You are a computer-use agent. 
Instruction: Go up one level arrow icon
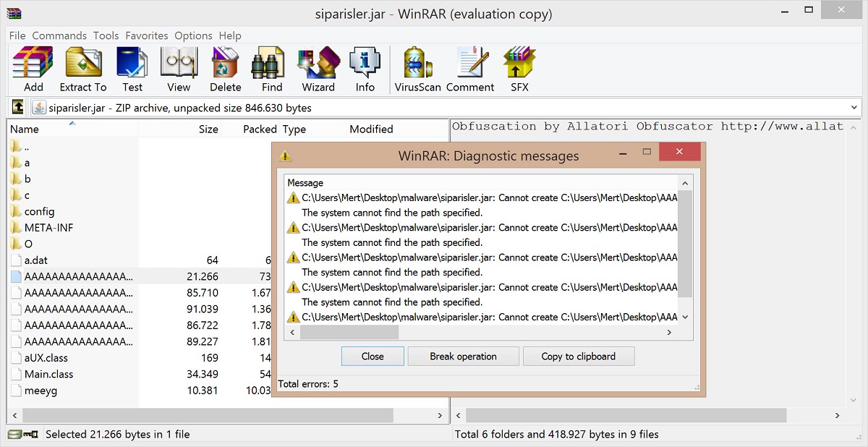click(x=18, y=108)
